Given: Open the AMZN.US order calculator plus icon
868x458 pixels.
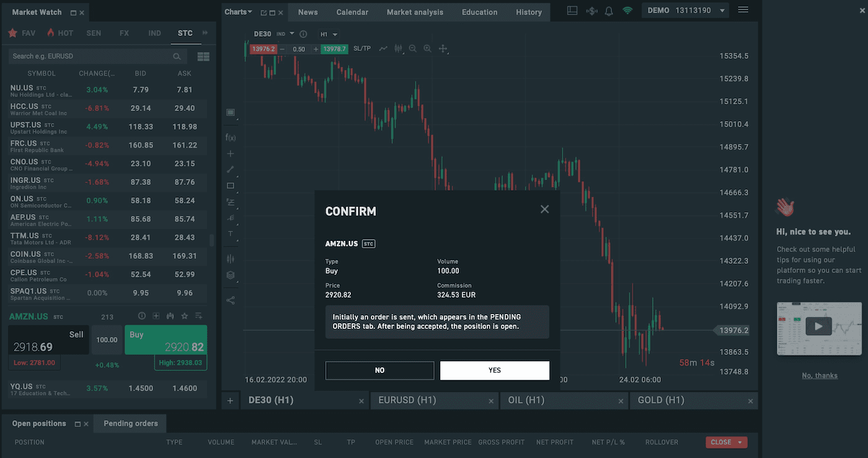Looking at the screenshot, I should coord(156,316).
